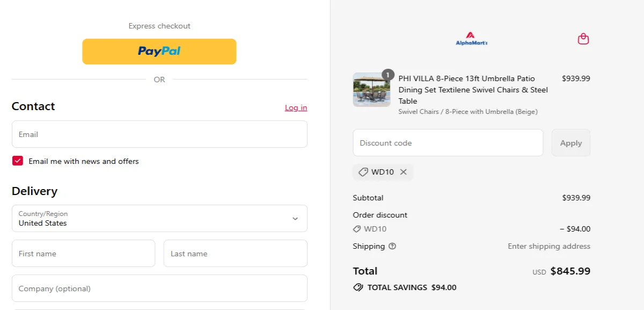Click the Shipping help question mark icon

(393, 246)
